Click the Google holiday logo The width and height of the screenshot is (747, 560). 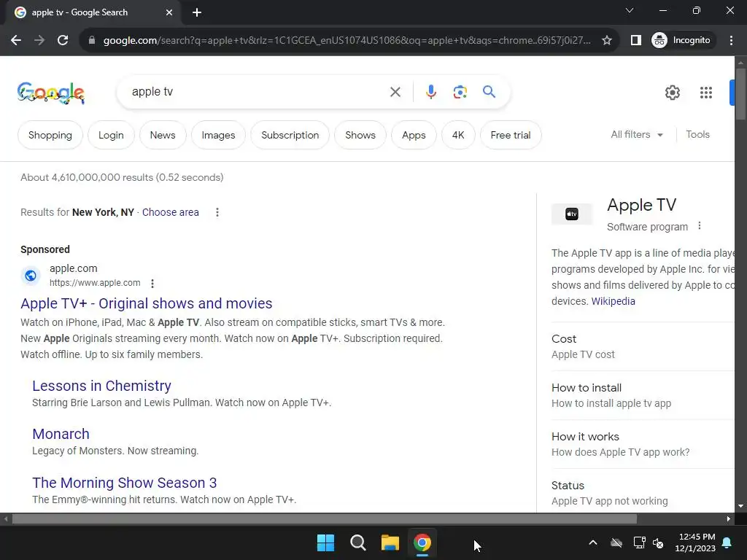point(51,93)
